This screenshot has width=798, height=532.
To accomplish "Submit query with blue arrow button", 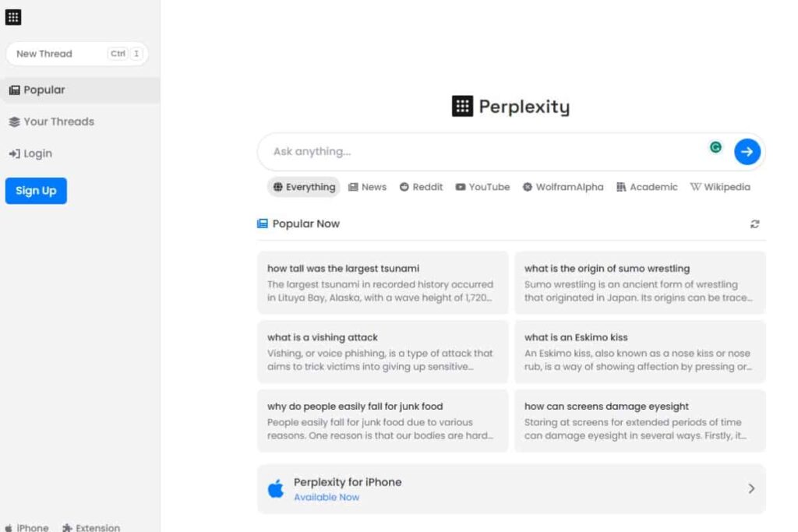I will pos(747,152).
